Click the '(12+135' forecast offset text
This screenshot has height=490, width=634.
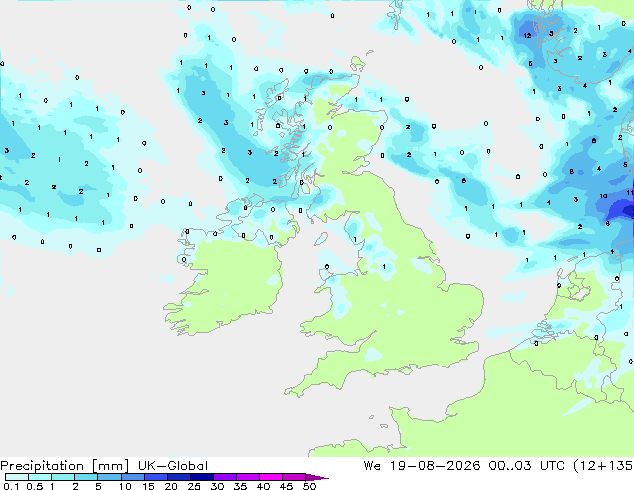[x=603, y=466]
